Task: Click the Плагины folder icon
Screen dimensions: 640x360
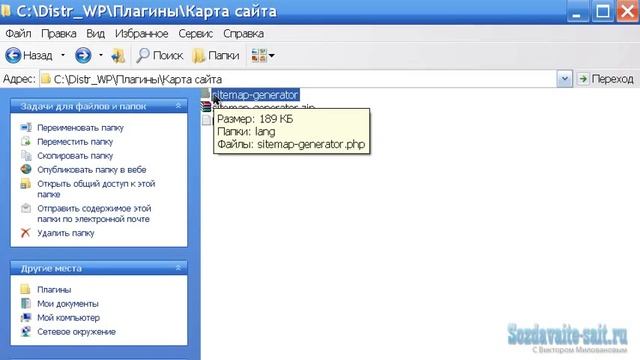Action: coord(25,289)
